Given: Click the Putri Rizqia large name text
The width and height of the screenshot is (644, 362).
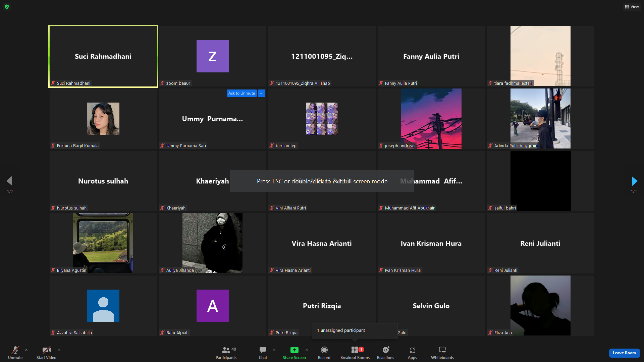Looking at the screenshot, I should [322, 306].
